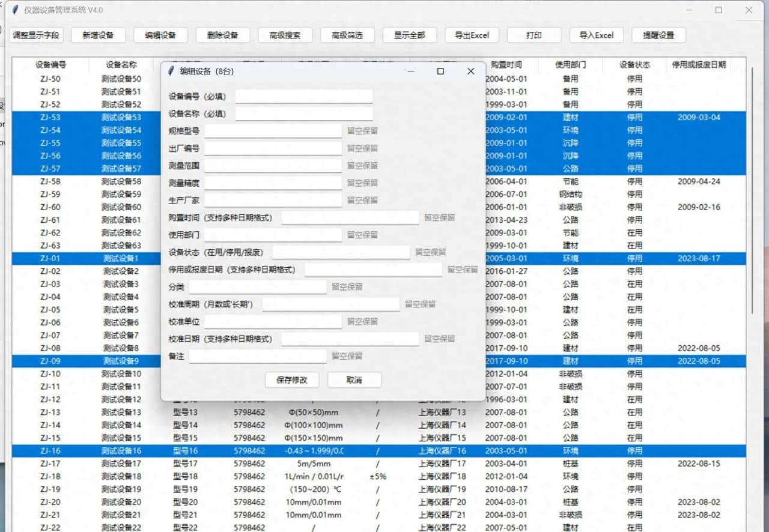Open the 高级筛选 advanced filter
The image size is (769, 532).
point(348,35)
